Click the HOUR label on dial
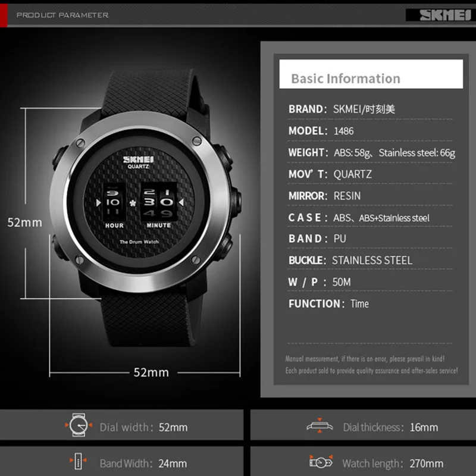 (x=114, y=226)
